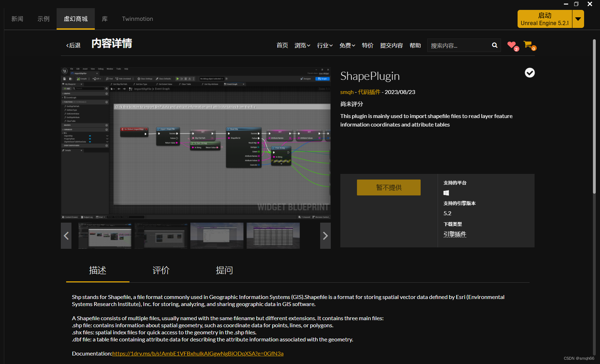Open the Unreal Engine version selector dropdown

[578, 19]
